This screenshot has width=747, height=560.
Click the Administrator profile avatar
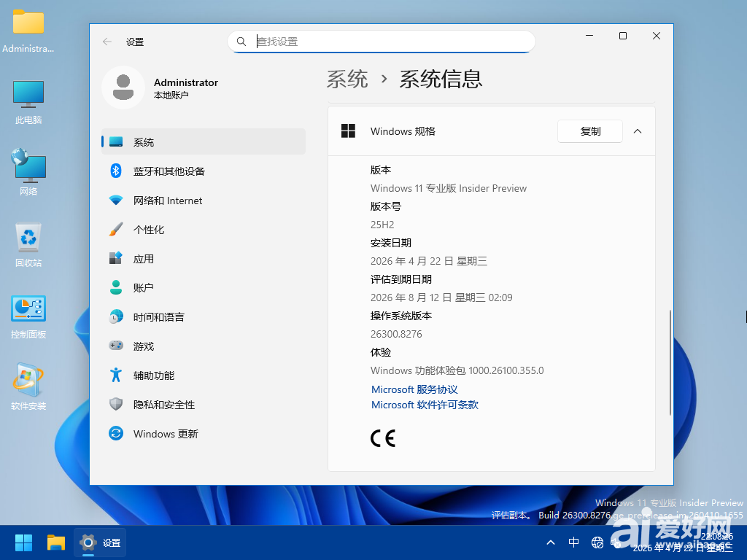point(123,87)
